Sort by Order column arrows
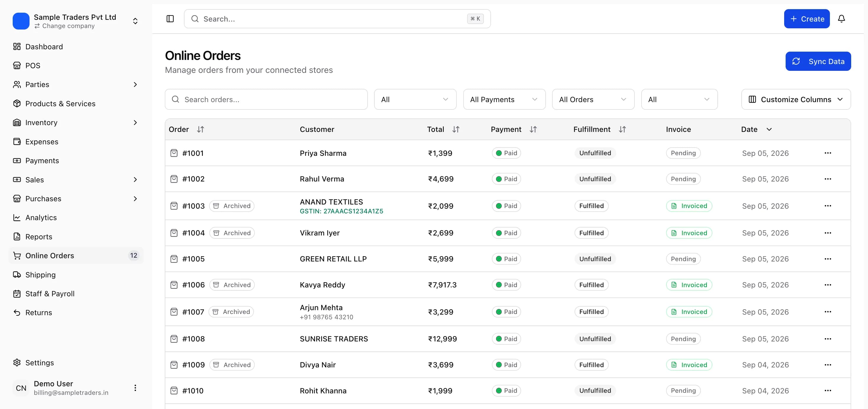Screen dimensions: 868x409 tap(200, 129)
